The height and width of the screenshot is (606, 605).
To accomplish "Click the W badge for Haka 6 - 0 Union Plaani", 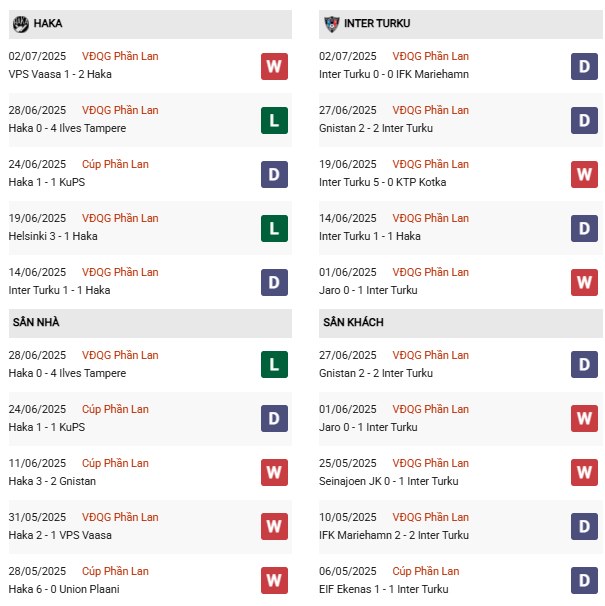I will tap(274, 581).
